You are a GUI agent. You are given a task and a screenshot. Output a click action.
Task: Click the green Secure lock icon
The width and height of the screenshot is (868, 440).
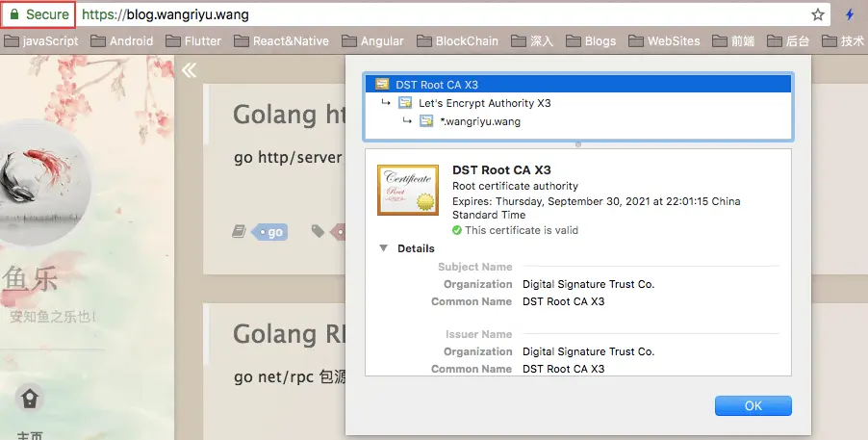[14, 14]
